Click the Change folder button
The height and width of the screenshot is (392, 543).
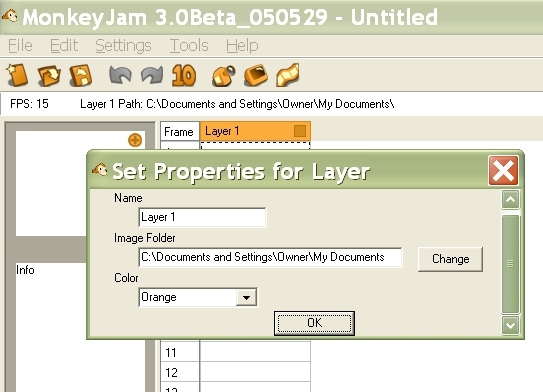[450, 259]
